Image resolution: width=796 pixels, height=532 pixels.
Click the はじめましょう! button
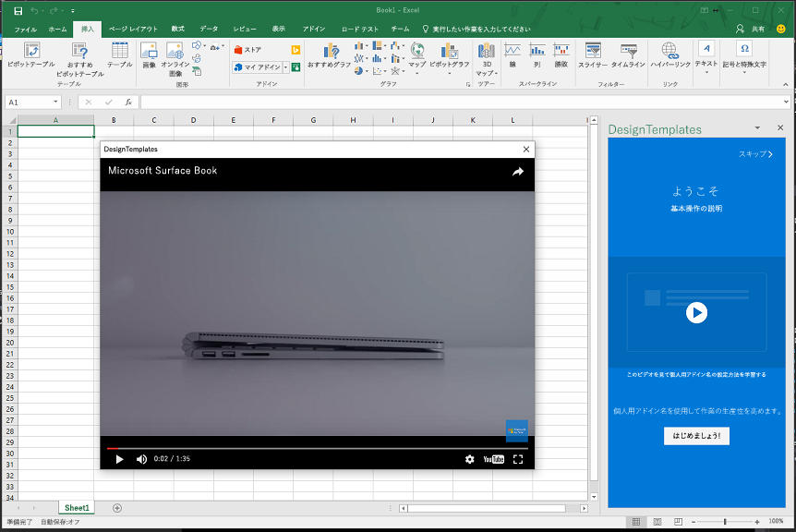[696, 435]
